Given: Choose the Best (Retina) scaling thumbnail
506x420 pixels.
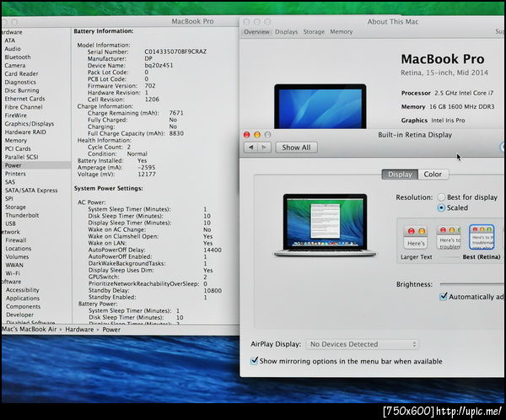Looking at the screenshot, I should [482, 237].
